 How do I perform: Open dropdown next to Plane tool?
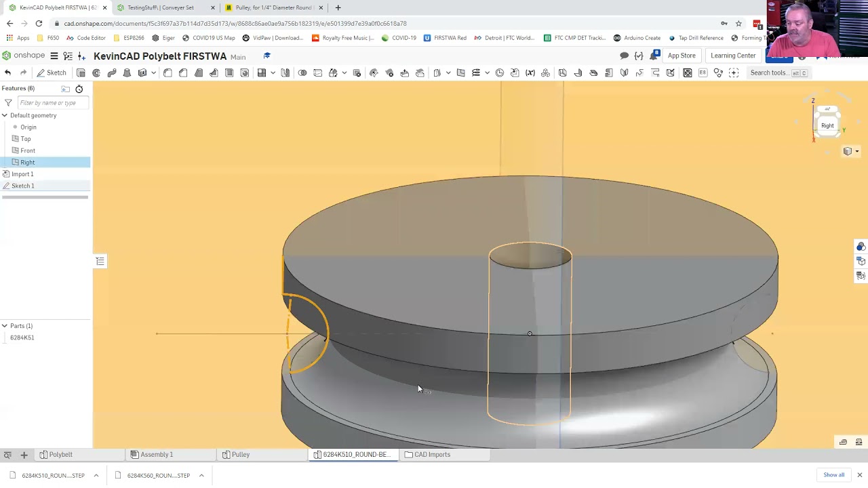(448, 73)
